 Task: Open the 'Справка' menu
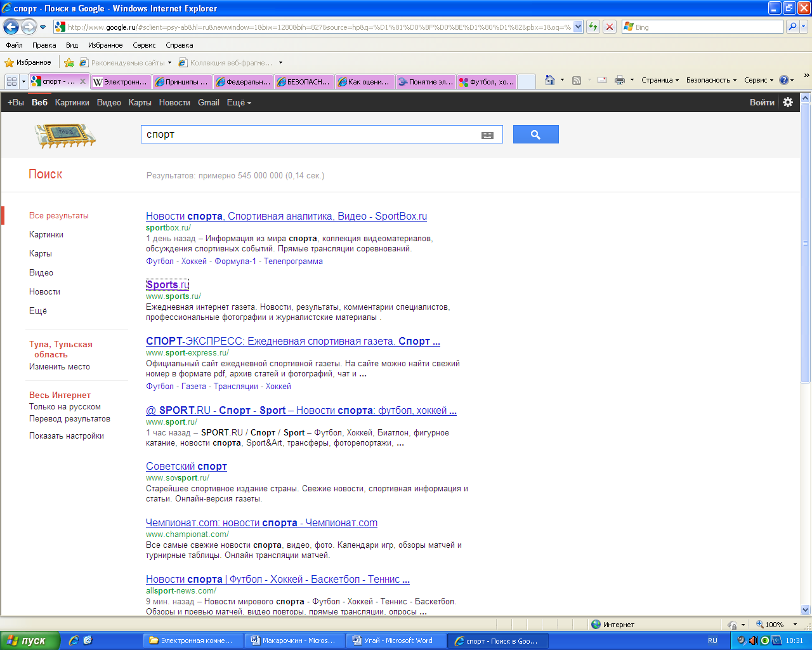(180, 45)
